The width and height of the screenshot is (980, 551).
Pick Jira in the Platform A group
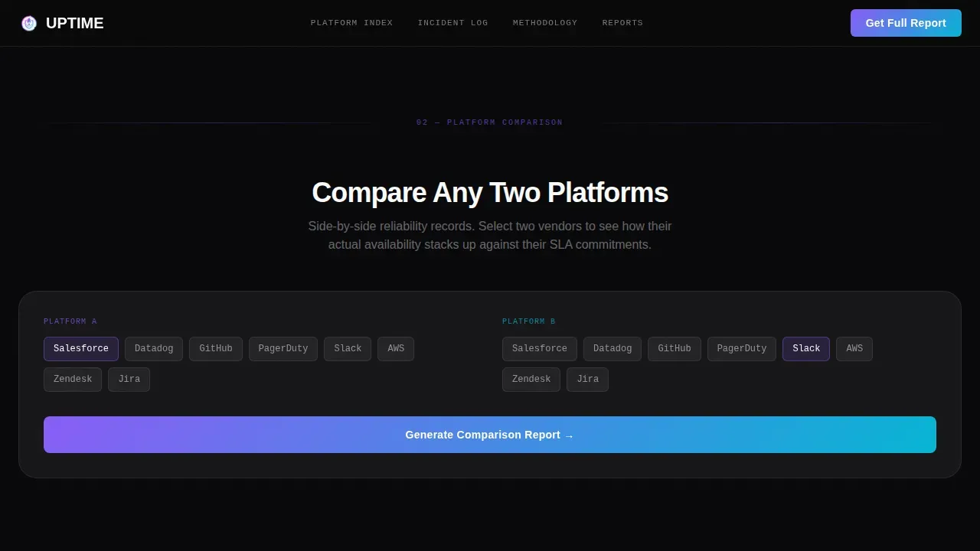tap(129, 380)
